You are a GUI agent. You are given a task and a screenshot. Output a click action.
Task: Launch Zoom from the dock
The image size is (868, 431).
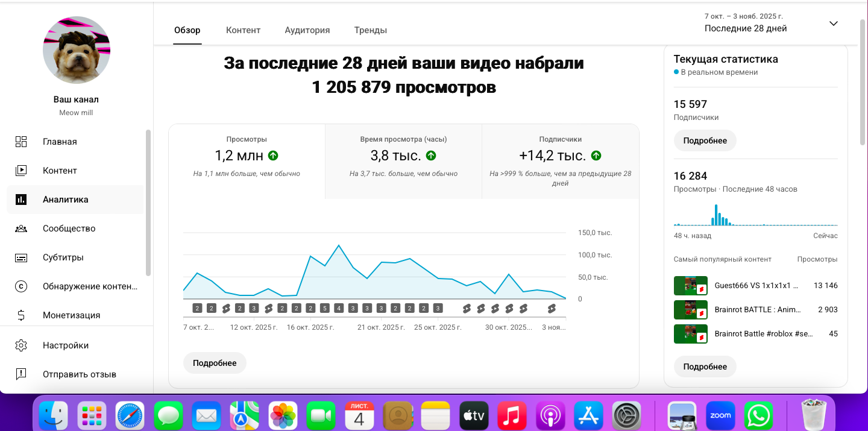tap(721, 415)
